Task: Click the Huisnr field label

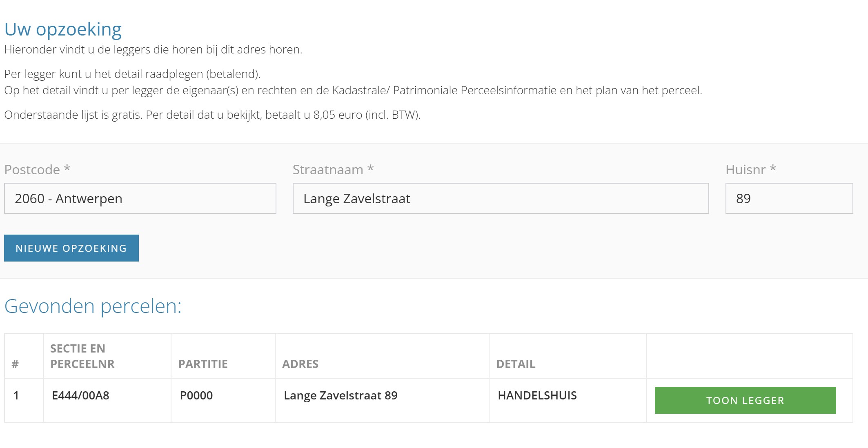Action: coord(750,169)
